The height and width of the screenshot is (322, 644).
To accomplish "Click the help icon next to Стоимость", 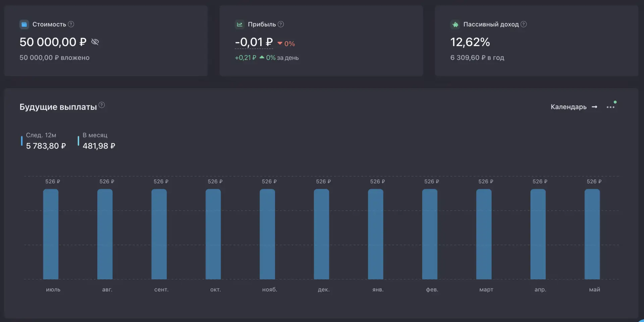I will [x=71, y=24].
